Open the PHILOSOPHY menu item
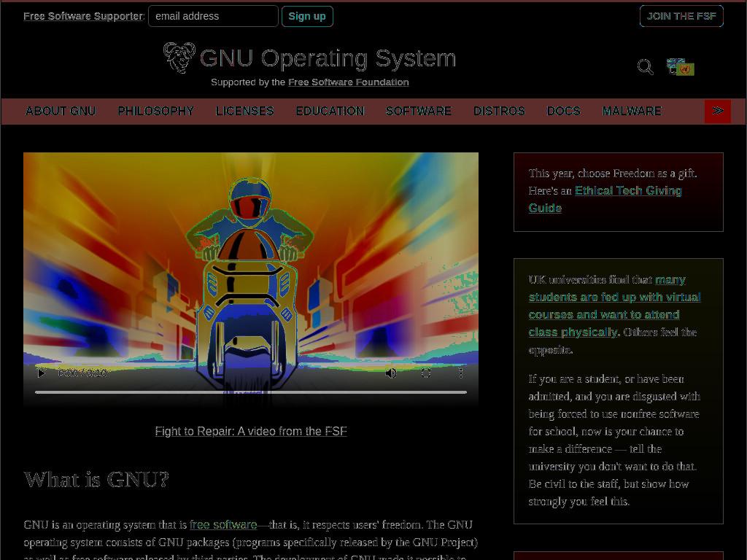Screen dimensions: 747x560 pos(156,111)
